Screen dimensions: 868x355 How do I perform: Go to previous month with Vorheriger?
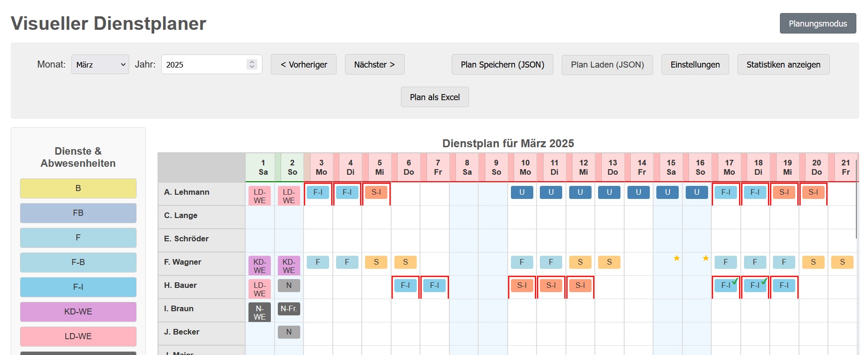click(x=303, y=65)
